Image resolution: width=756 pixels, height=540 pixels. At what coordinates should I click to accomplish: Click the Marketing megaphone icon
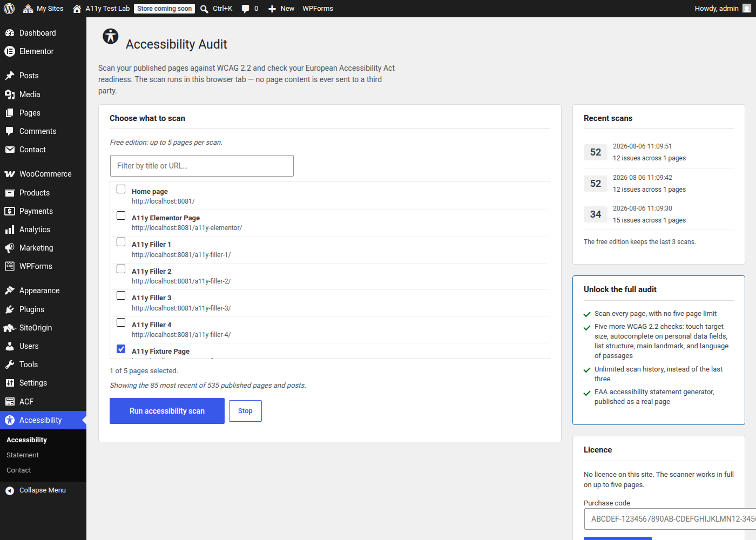point(10,248)
